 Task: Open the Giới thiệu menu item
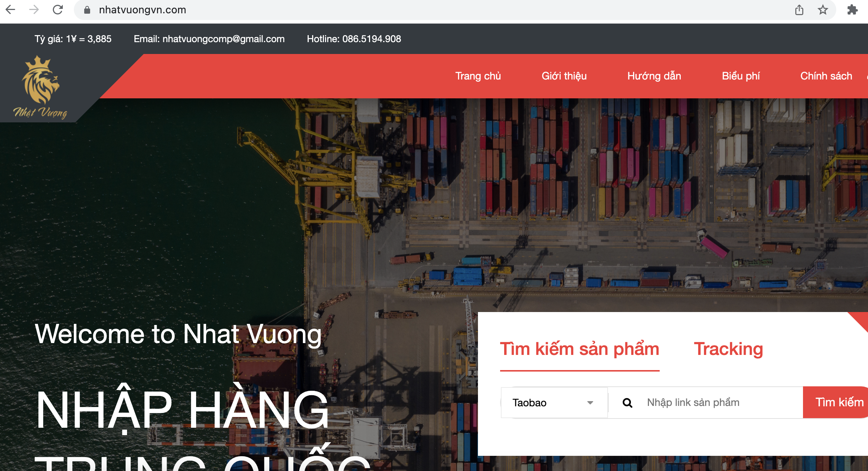564,76
